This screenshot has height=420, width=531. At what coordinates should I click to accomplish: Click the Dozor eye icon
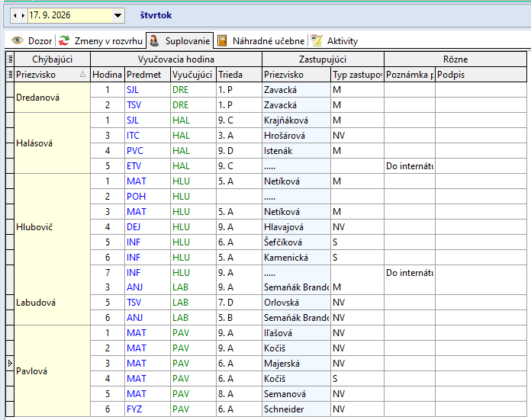click(18, 40)
